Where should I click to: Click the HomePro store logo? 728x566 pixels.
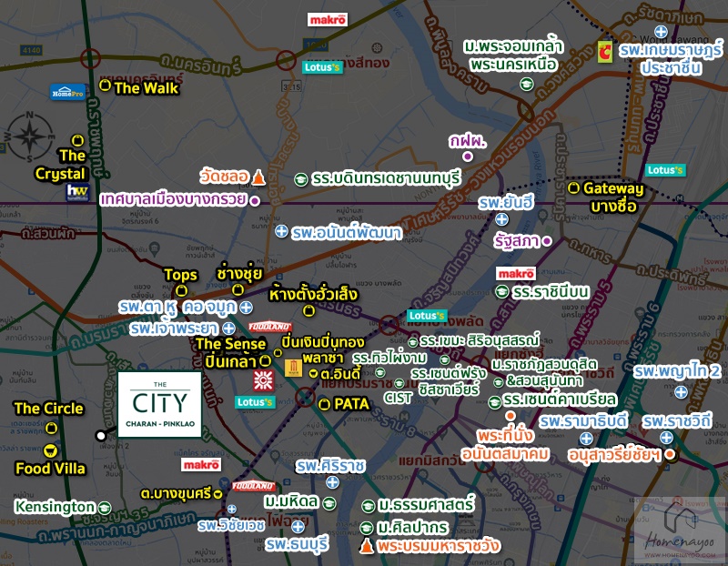67,92
